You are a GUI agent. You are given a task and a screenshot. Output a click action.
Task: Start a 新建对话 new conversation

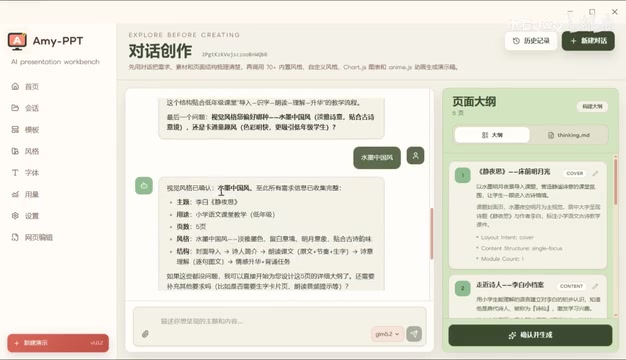point(588,41)
